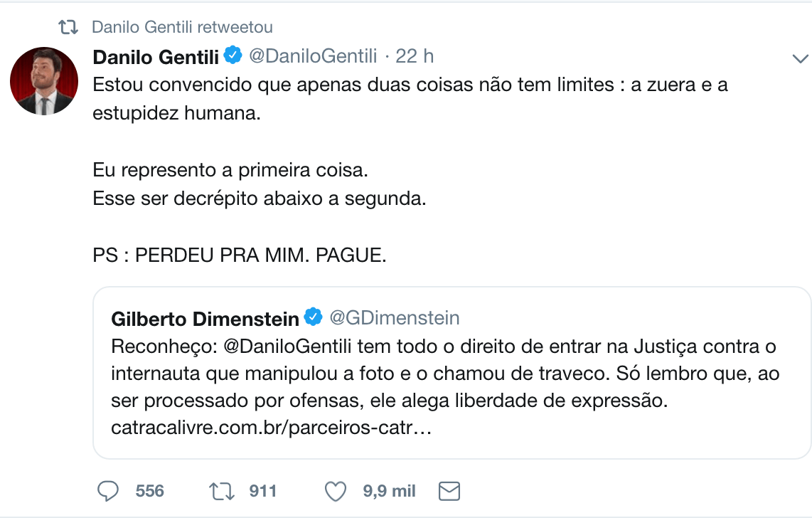Click Danilo Gentili's verified badge

tap(234, 55)
